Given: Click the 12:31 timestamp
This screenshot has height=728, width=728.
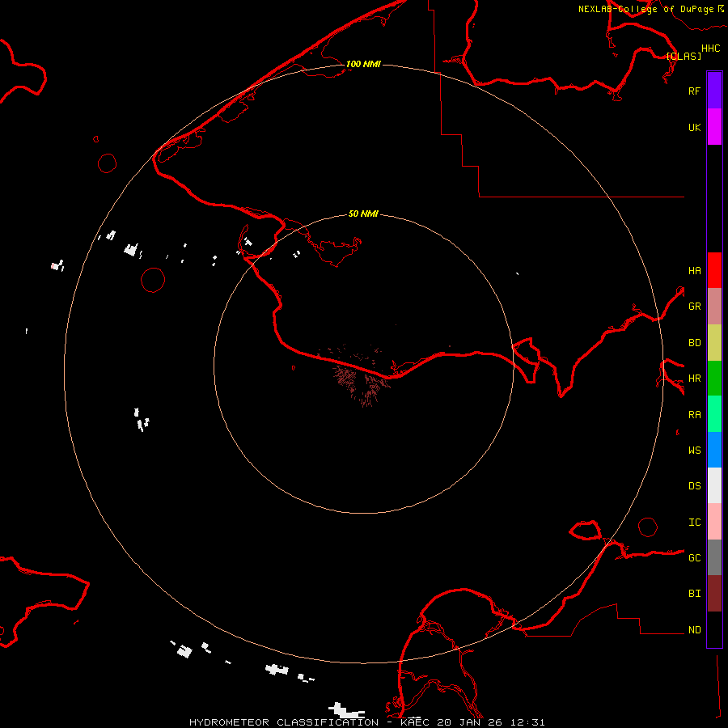Looking at the screenshot, I should tap(527, 722).
